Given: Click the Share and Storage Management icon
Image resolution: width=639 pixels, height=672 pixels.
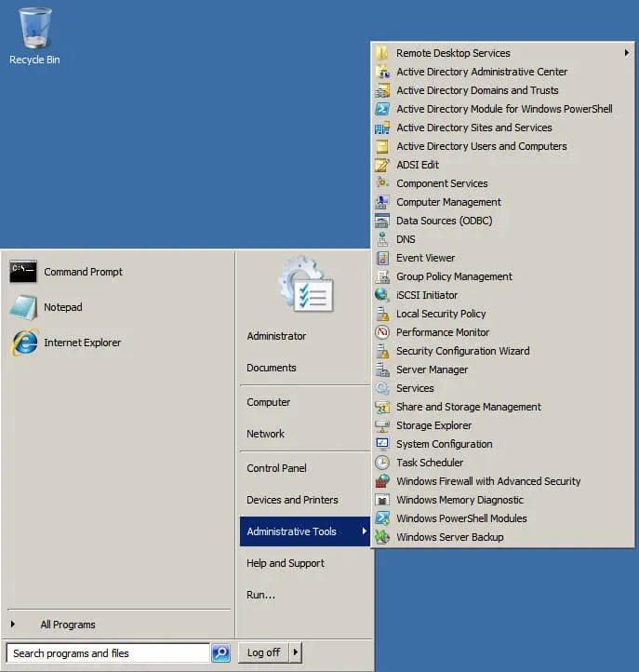Looking at the screenshot, I should (x=382, y=407).
